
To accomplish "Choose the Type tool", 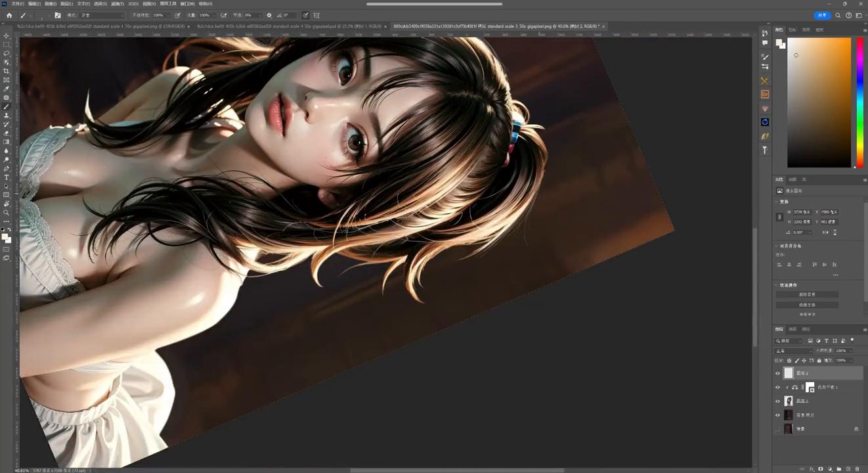I will [7, 177].
